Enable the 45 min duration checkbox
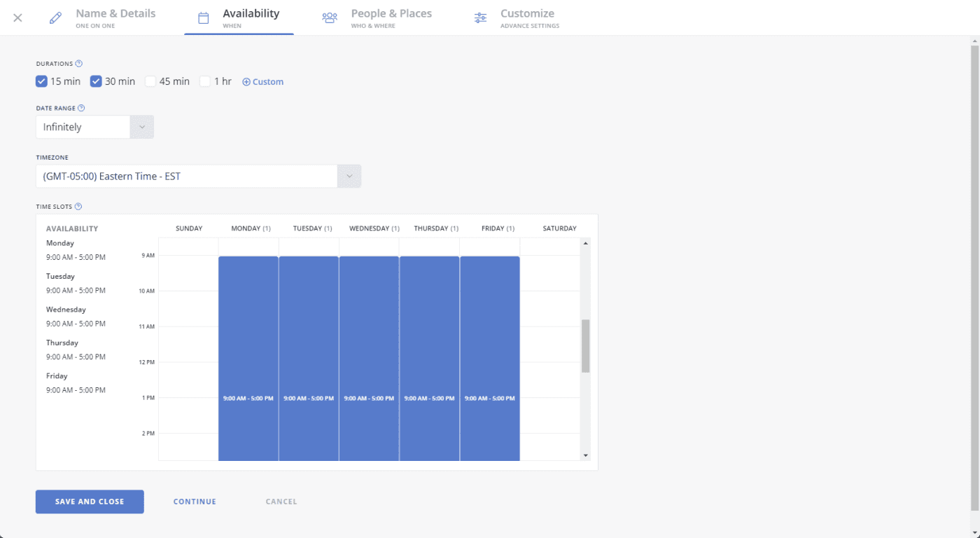 [150, 81]
